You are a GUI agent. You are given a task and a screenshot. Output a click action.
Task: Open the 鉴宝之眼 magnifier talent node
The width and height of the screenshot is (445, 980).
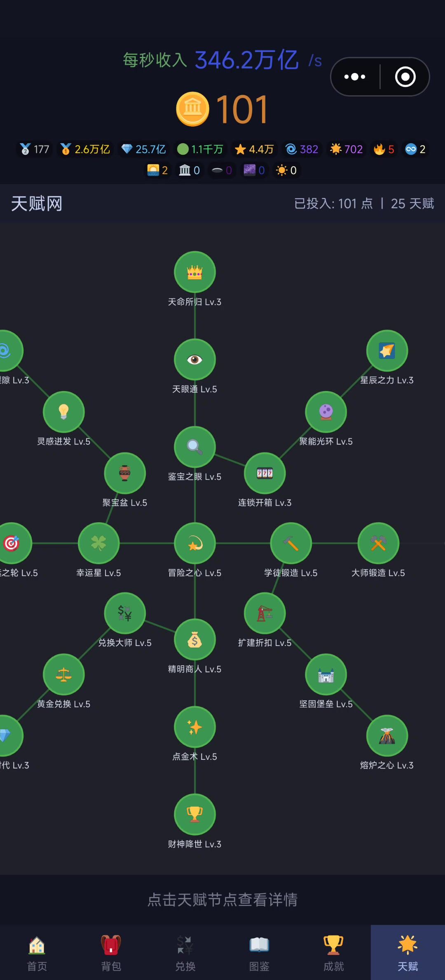coord(195,447)
